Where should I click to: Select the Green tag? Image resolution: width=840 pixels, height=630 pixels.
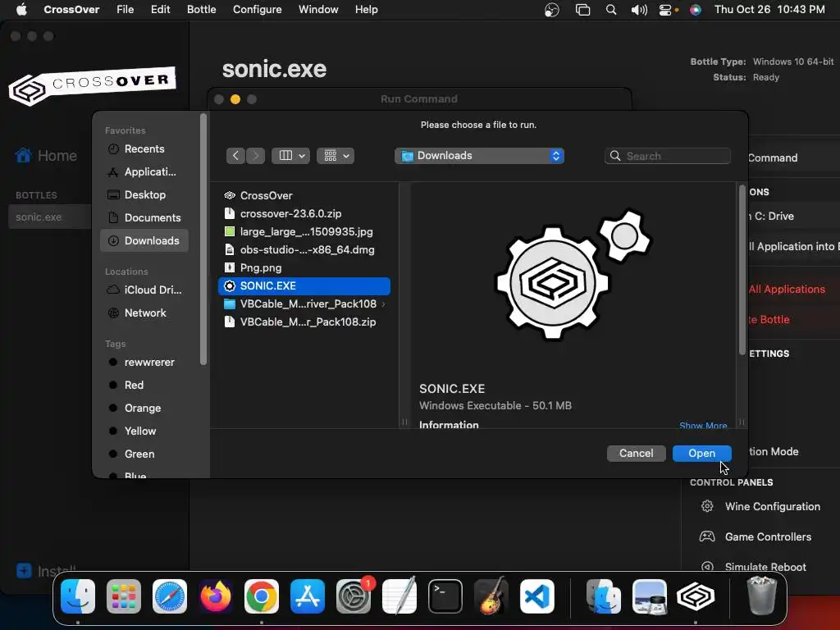pyautogui.click(x=144, y=454)
